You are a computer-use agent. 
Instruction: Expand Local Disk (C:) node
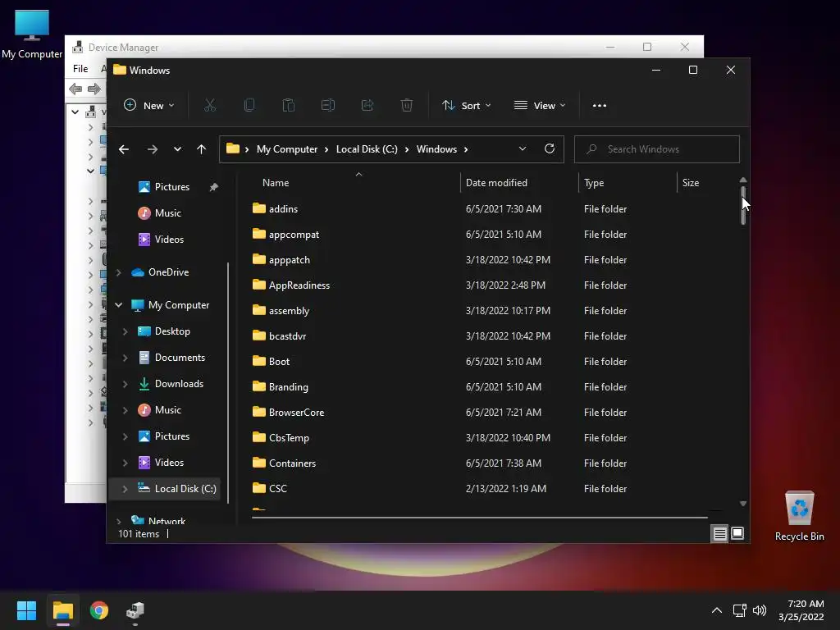click(126, 489)
